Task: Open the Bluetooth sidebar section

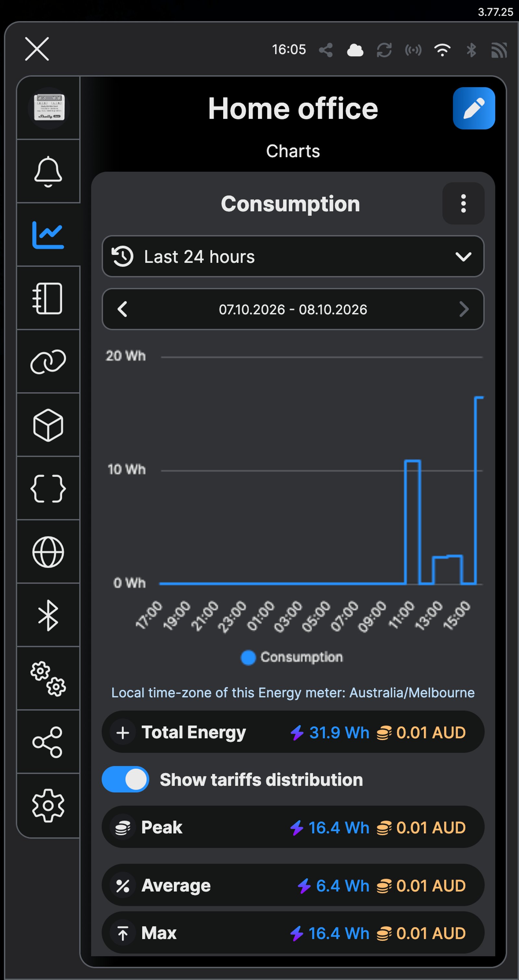Action: point(48,615)
